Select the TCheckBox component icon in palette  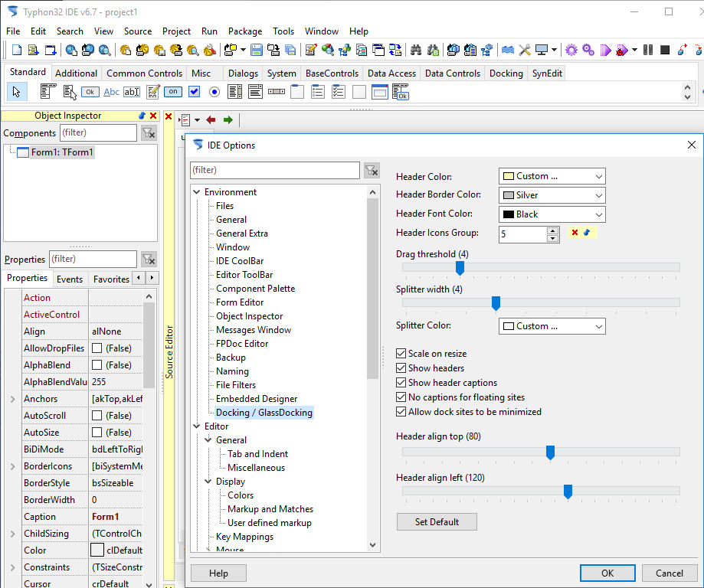click(194, 92)
